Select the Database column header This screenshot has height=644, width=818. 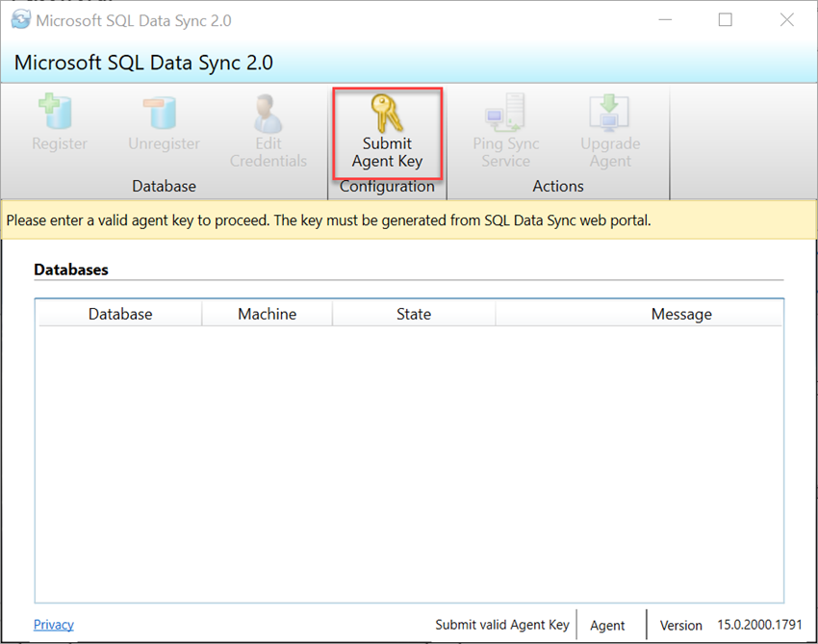click(x=119, y=313)
